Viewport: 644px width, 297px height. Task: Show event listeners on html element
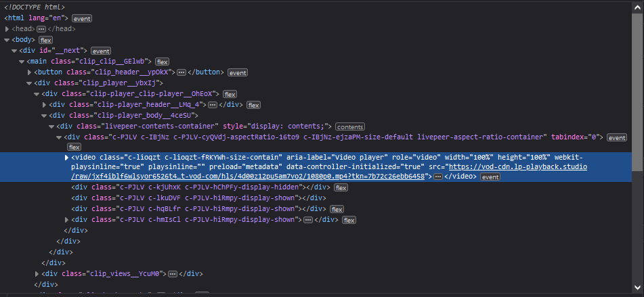pos(82,18)
